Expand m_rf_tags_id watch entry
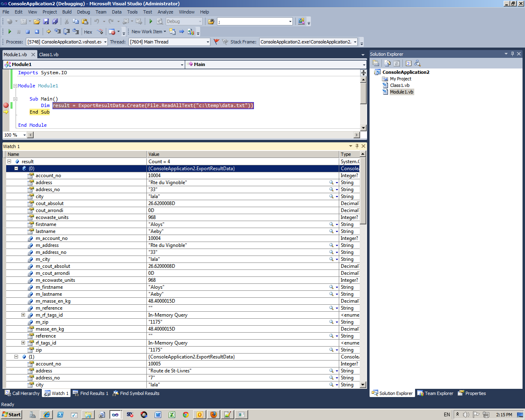Screen dimensions: 525x420 point(23,315)
